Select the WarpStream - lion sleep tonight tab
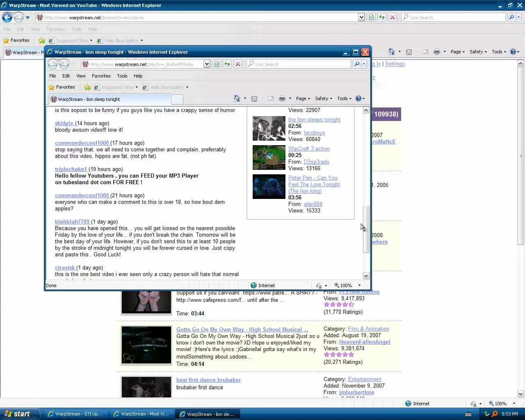 pyautogui.click(x=110, y=99)
